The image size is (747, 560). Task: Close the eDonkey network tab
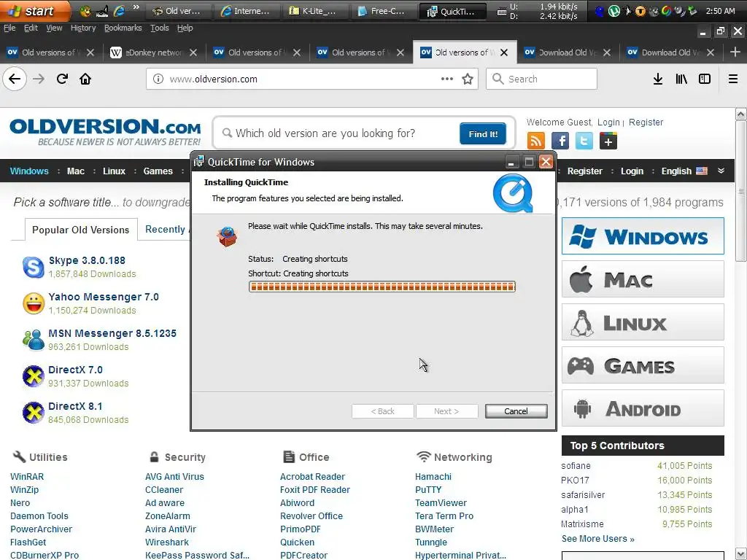(193, 52)
